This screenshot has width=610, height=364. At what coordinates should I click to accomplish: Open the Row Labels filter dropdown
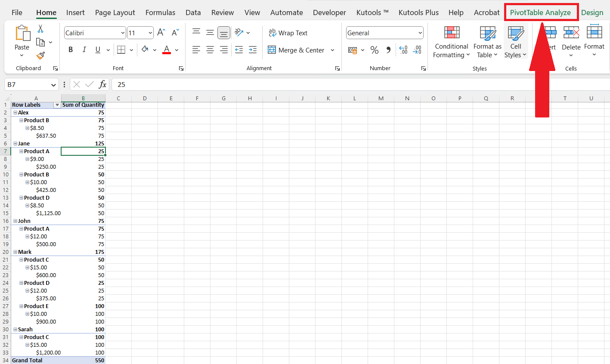(57, 105)
